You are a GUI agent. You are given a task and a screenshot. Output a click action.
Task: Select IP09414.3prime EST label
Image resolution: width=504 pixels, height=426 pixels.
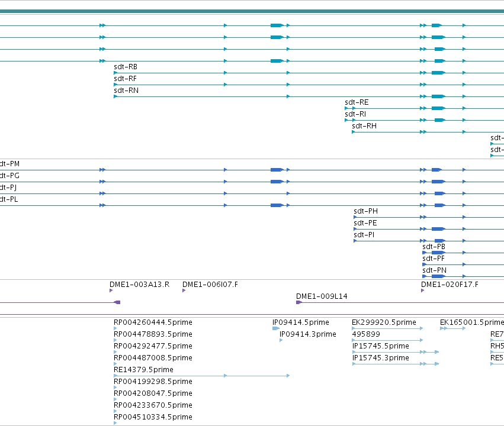pos(307,334)
